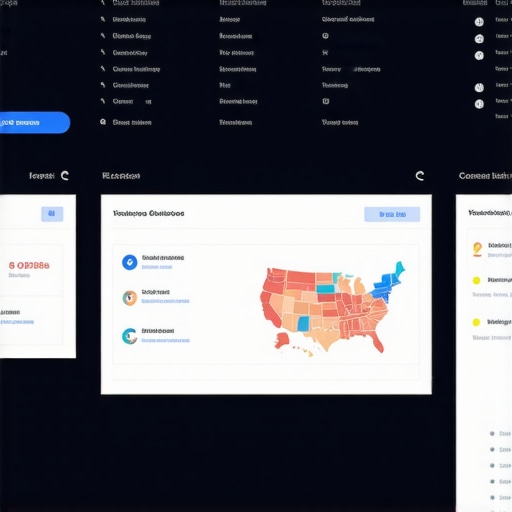Click the small light blue button in the left card
The image size is (512, 512).
coord(52,214)
